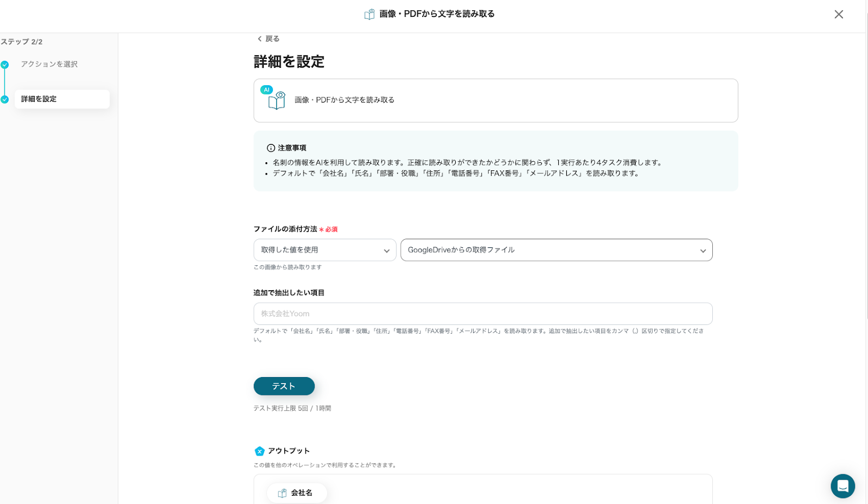
Task: Click the book icon in the header title
Action: point(369,14)
